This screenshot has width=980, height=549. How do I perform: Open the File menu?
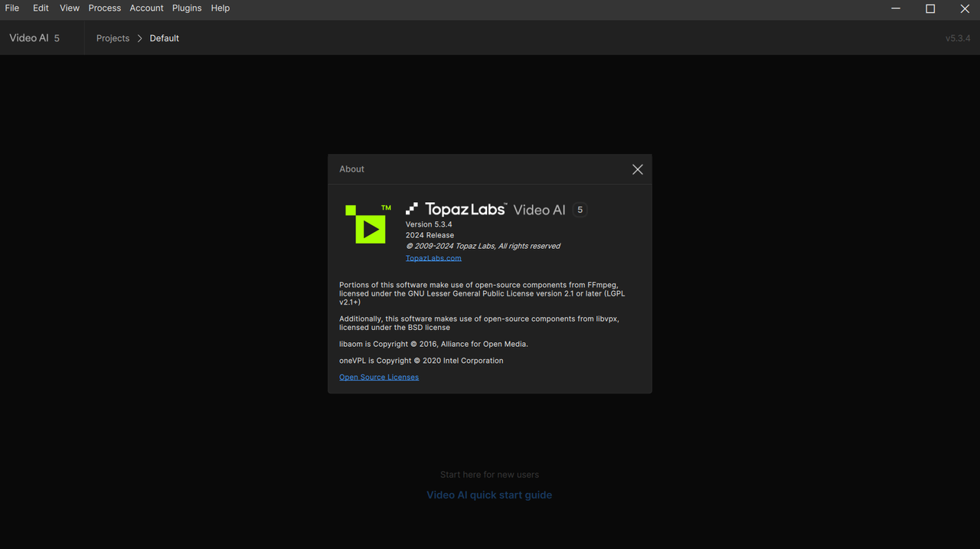pos(12,8)
